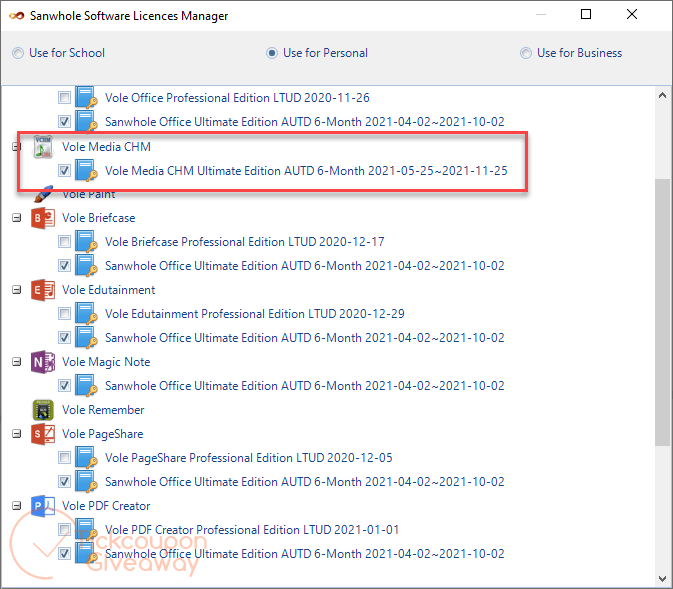Click Sanwhole Office licence icon under Vole PageShare
The image size is (673, 589).
tap(86, 482)
